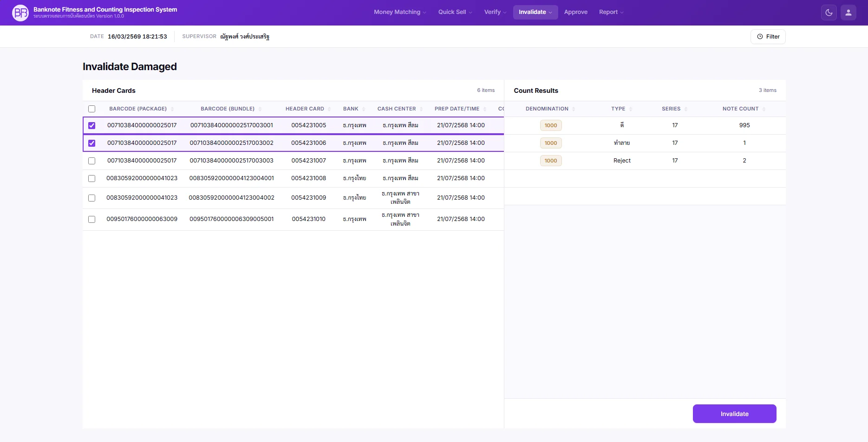Click the BR application logo

pos(20,13)
